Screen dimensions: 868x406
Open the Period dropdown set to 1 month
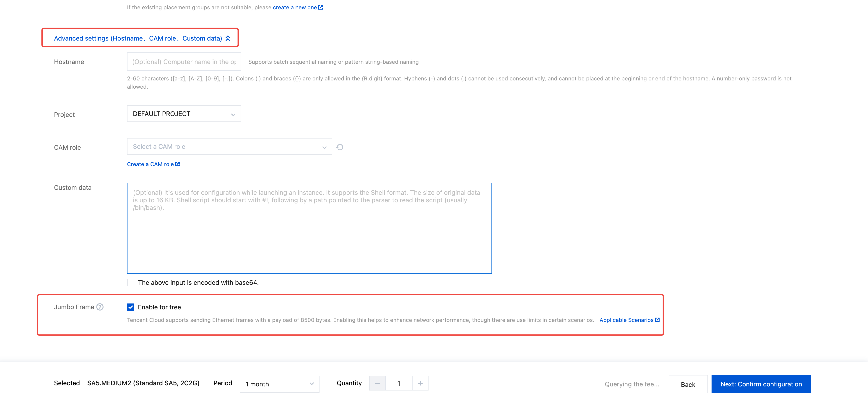[x=279, y=384]
